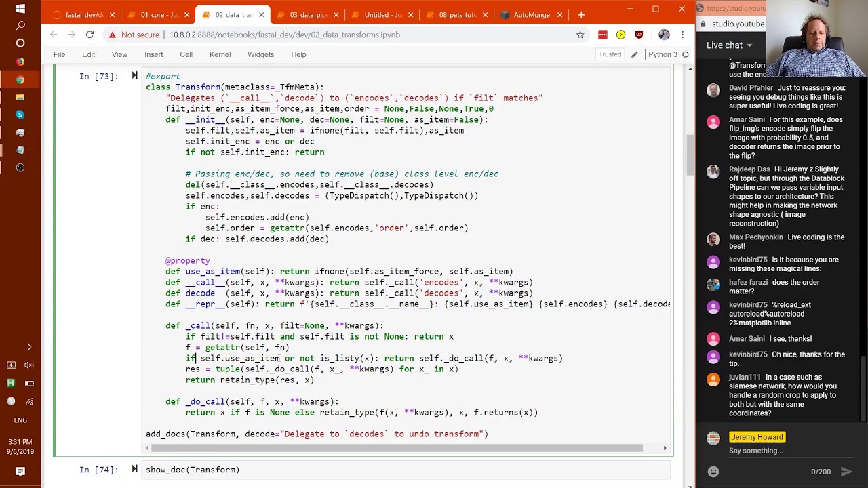This screenshot has width=868, height=488.
Task: Open the Jupyter Widgets menu
Action: (260, 54)
